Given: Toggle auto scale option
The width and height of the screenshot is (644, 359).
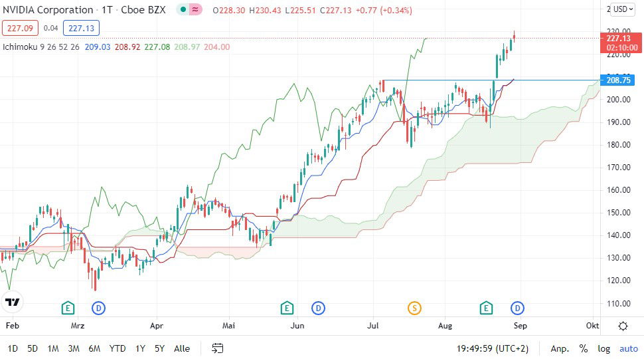Looking at the screenshot, I should click(x=628, y=348).
